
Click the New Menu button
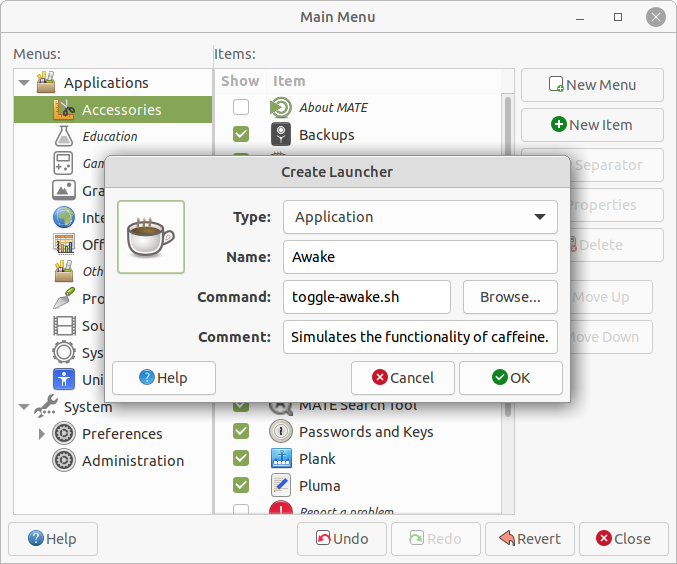point(592,85)
